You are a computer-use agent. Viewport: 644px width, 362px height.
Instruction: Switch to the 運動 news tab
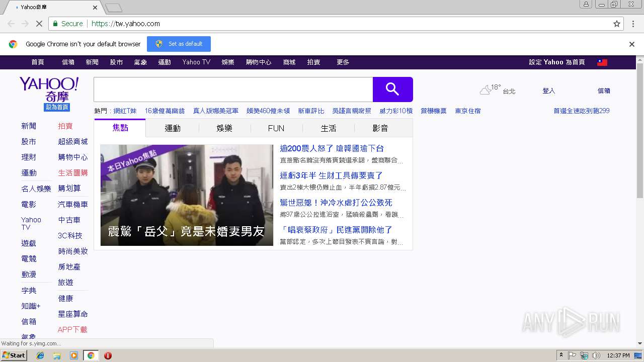coord(173,128)
